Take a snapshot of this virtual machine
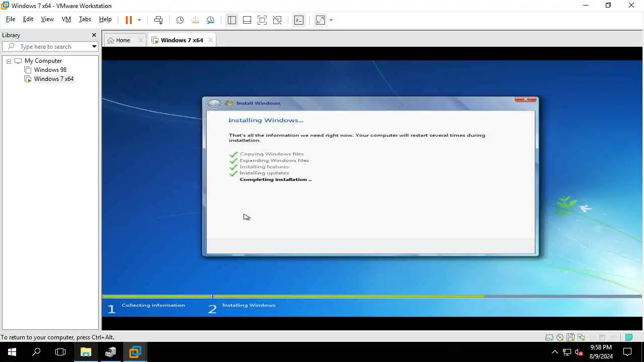 pos(180,20)
